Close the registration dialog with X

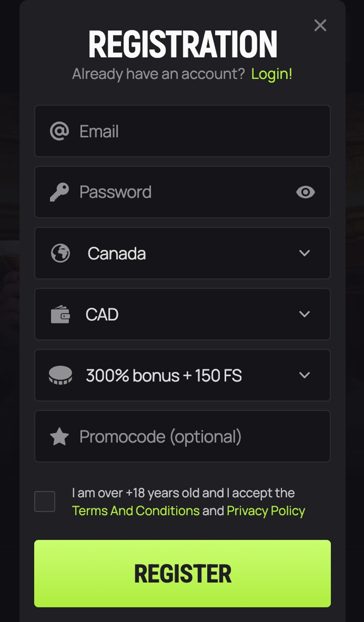coord(320,25)
